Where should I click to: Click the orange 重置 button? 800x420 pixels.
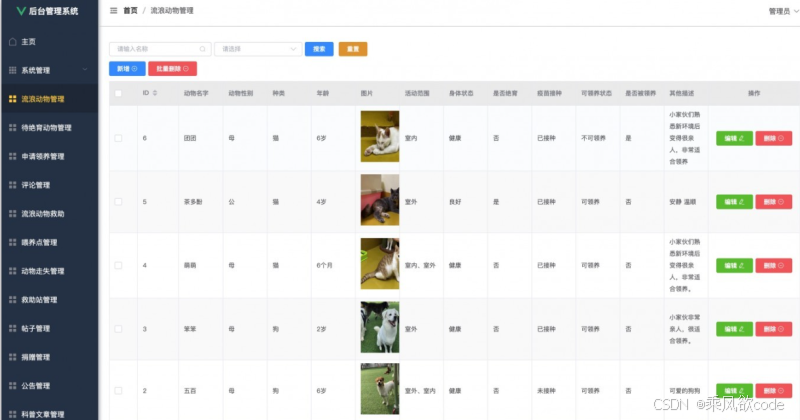coord(353,49)
